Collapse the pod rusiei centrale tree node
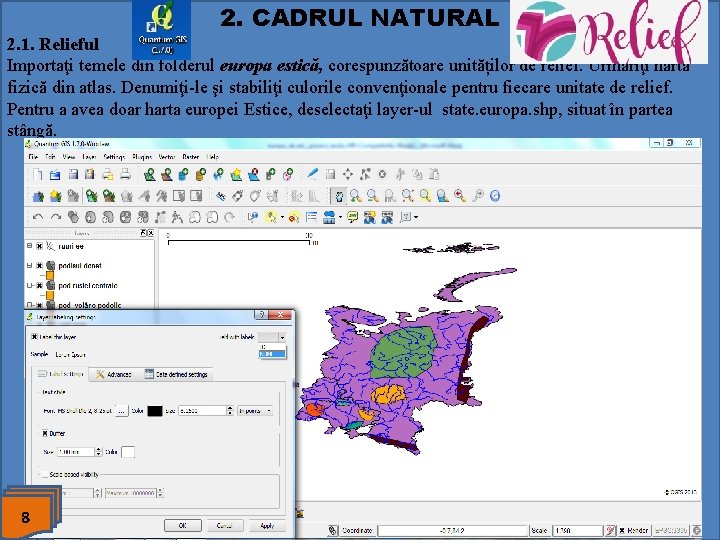The width and height of the screenshot is (720, 540). point(29,285)
